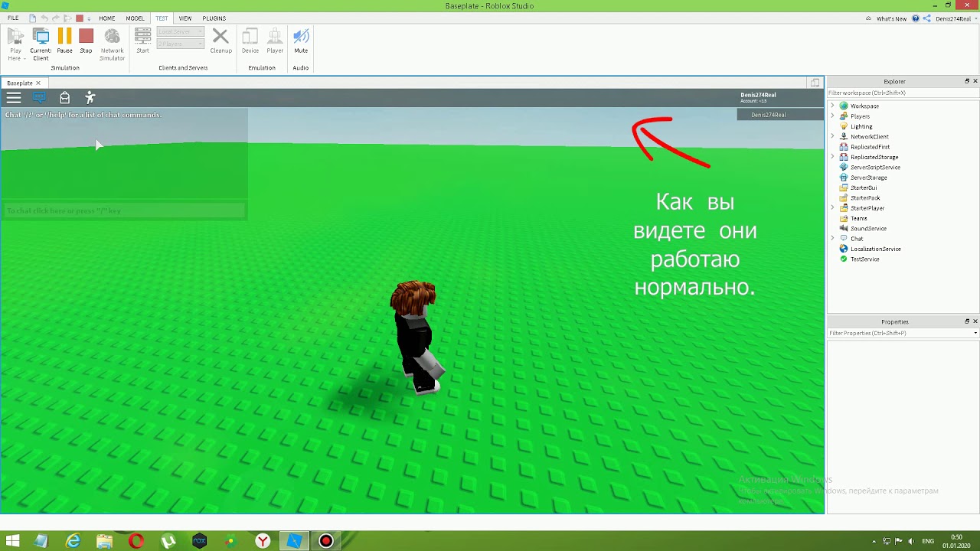Open the quick access customize arrow
Viewport: 980px width, 551px height.
click(x=89, y=18)
